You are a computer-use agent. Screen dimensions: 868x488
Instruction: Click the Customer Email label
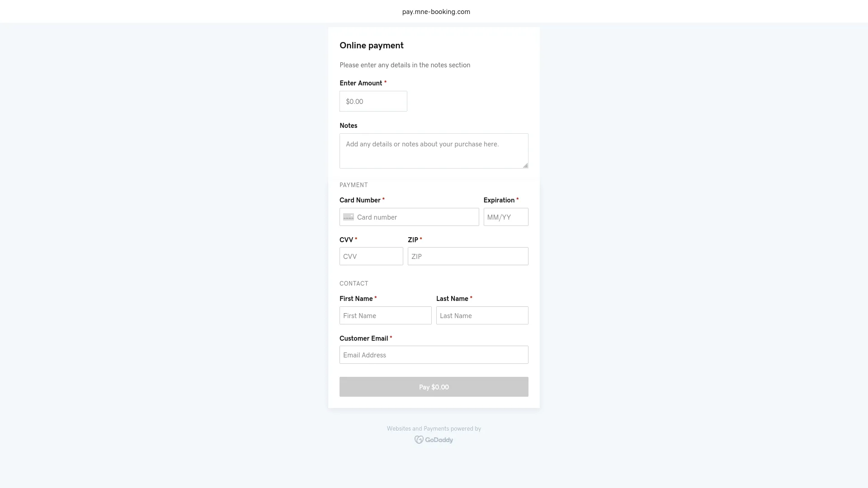click(x=363, y=338)
